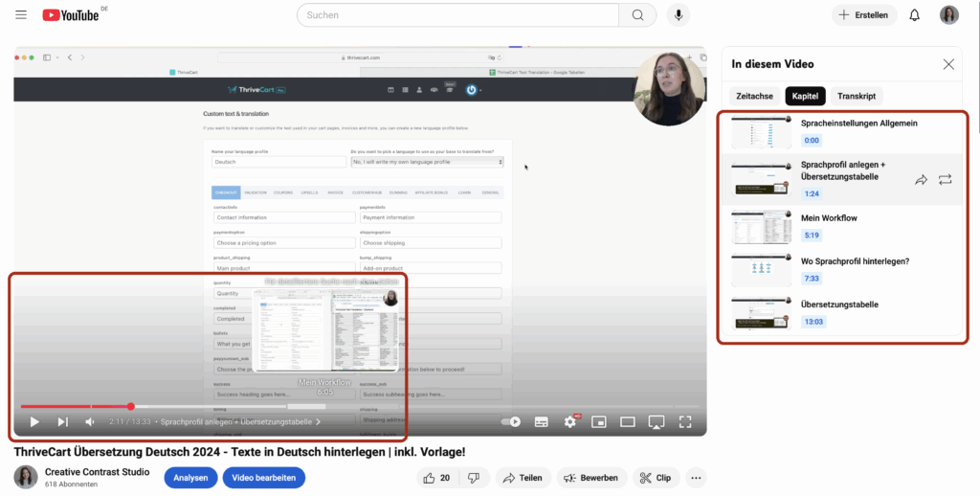Open the notifications bell

(914, 15)
